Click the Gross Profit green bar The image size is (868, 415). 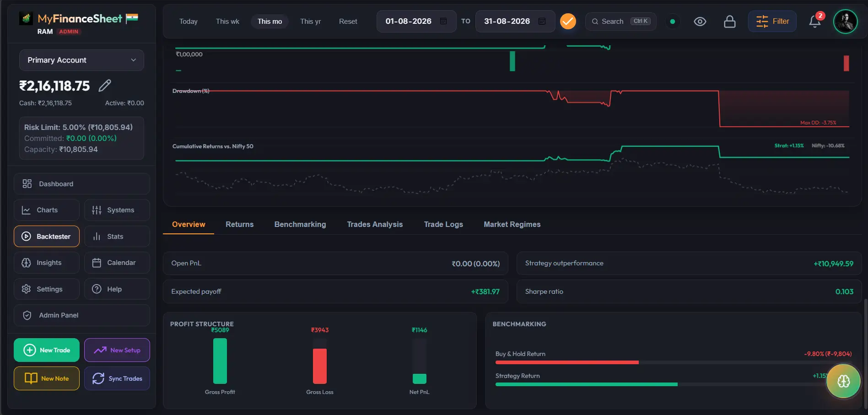(x=220, y=361)
